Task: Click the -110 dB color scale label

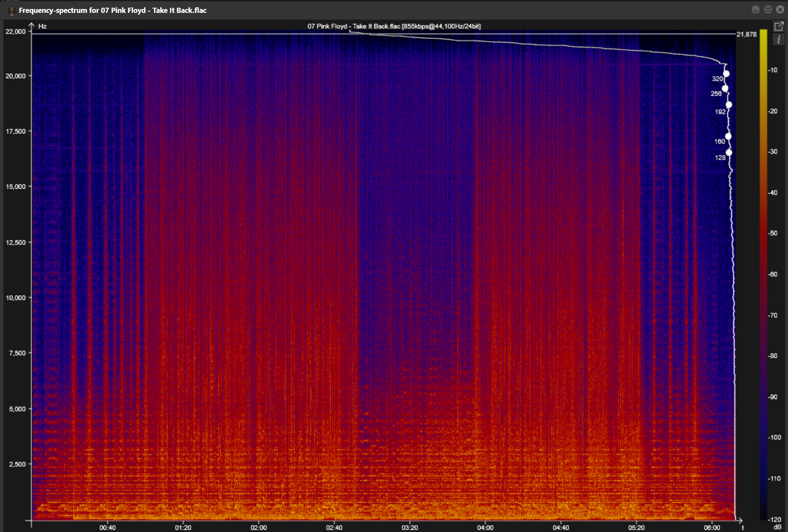Action: tap(774, 478)
